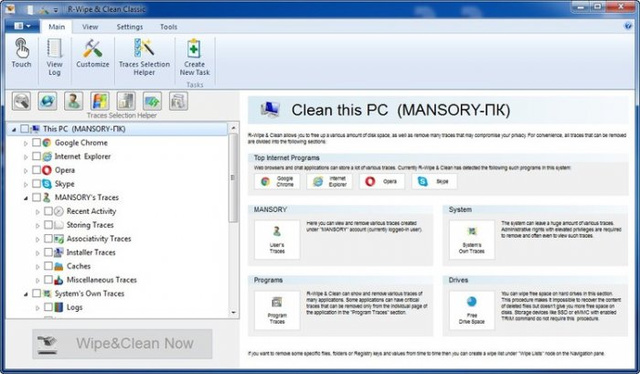Open the Customize tool
Image resolution: width=640 pixels, height=374 pixels.
pyautogui.click(x=93, y=53)
